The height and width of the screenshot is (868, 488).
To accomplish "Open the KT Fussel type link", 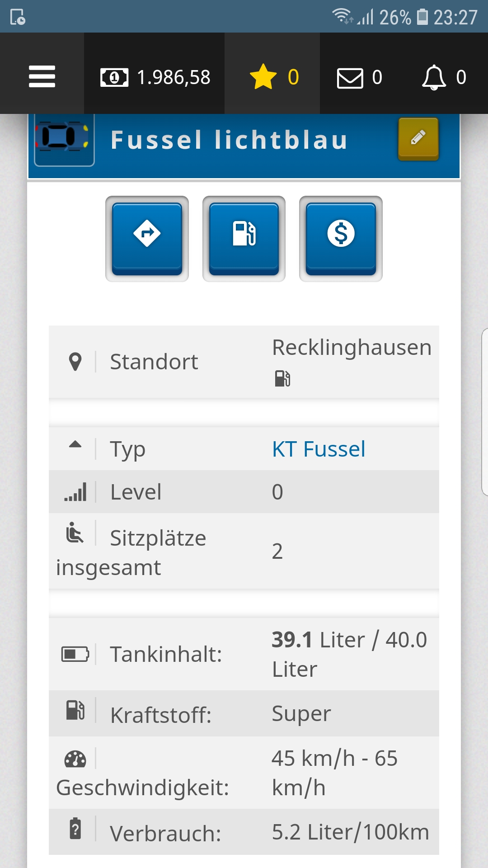I will point(319,449).
